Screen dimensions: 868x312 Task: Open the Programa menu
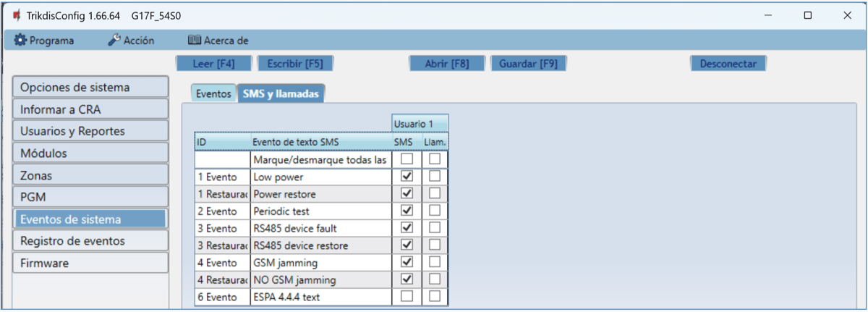point(44,41)
